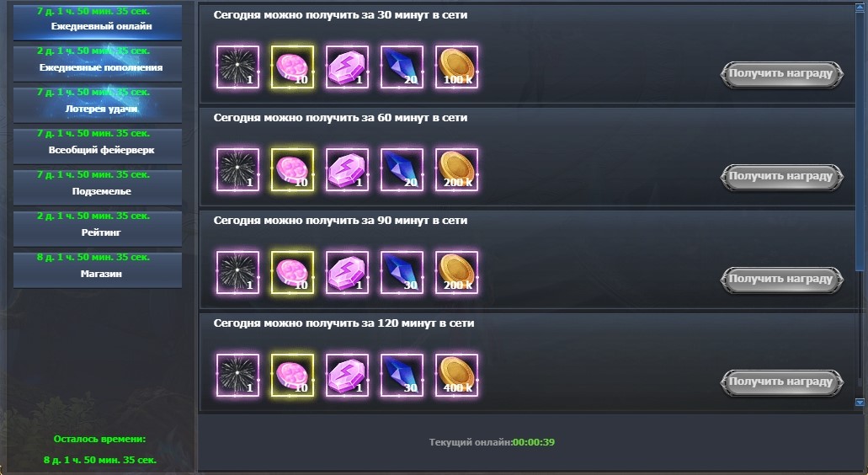Click the firework icon in the 30 minute reward row
The height and width of the screenshot is (475, 868).
point(237,67)
